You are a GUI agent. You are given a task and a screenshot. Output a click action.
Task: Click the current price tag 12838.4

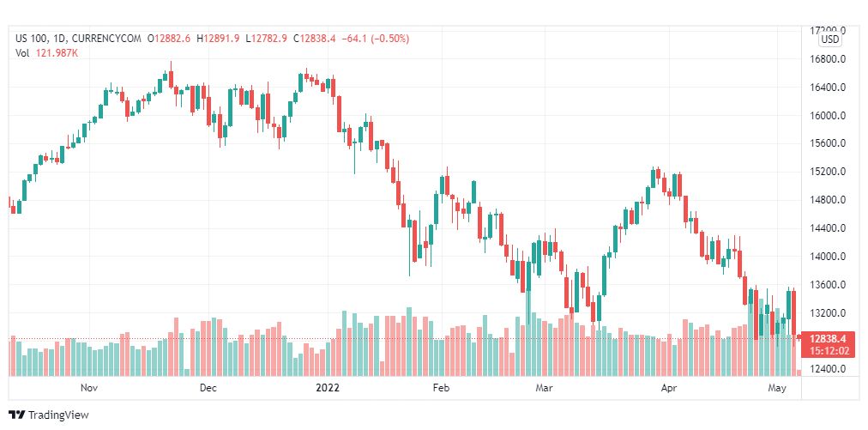point(829,338)
